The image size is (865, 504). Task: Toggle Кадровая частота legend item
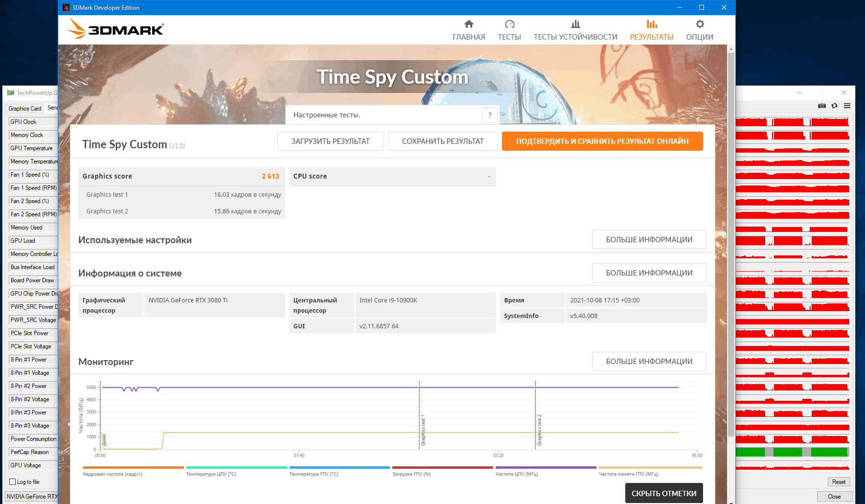(133, 471)
